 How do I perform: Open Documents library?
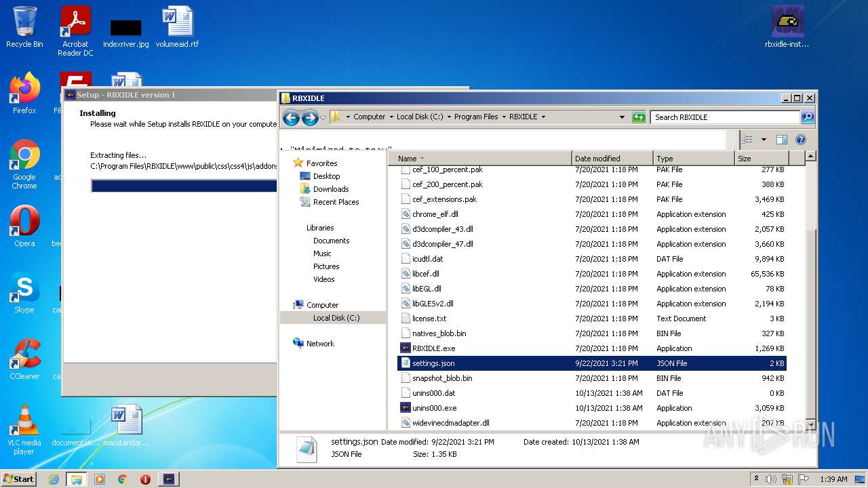[331, 241]
